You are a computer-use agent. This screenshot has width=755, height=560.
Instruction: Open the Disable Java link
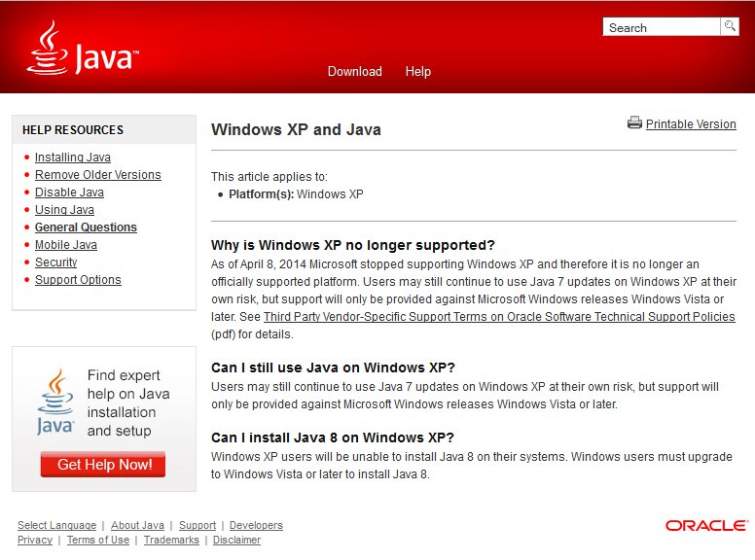point(69,192)
